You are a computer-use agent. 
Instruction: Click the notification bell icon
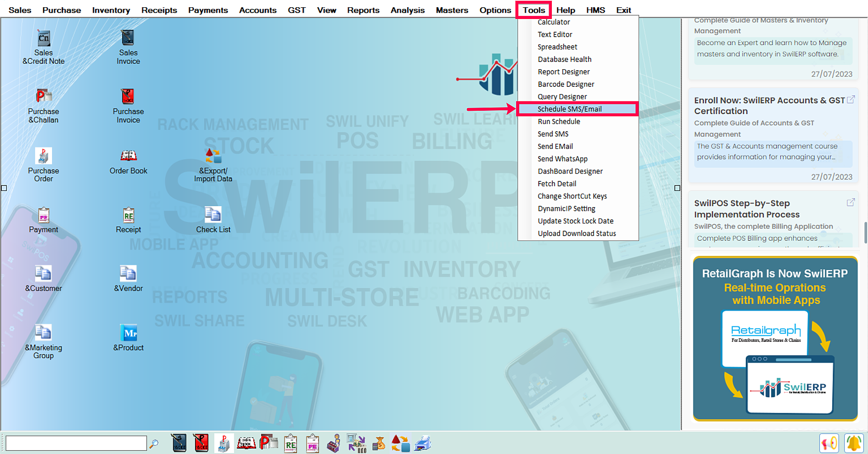point(854,443)
